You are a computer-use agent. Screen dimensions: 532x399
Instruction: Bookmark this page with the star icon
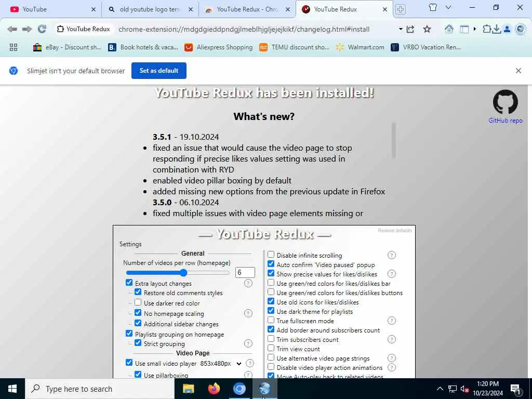point(427,29)
